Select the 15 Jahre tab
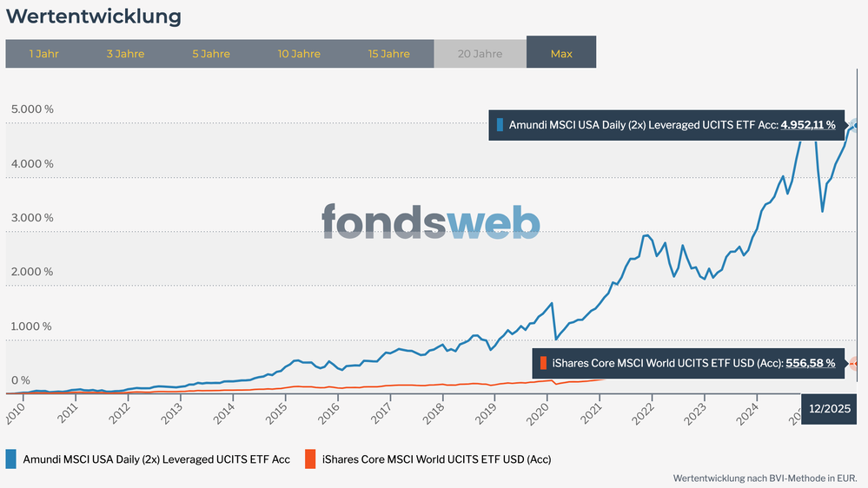Screen dimensions: 868x488 [388, 54]
